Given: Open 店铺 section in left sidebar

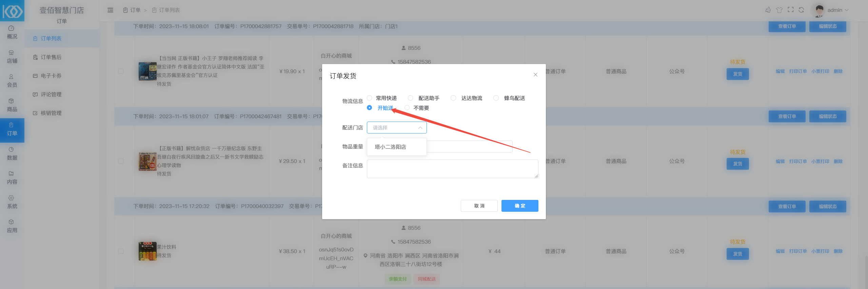Looking at the screenshot, I should (x=12, y=57).
